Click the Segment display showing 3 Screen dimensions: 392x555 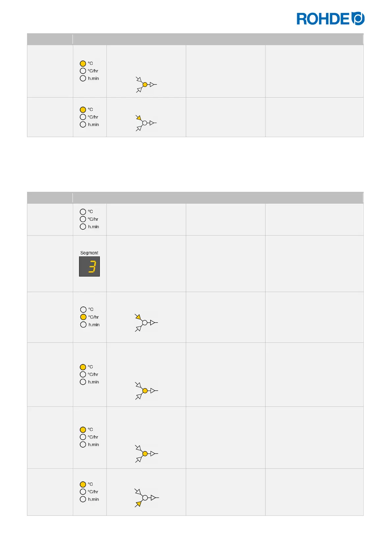coord(89,266)
